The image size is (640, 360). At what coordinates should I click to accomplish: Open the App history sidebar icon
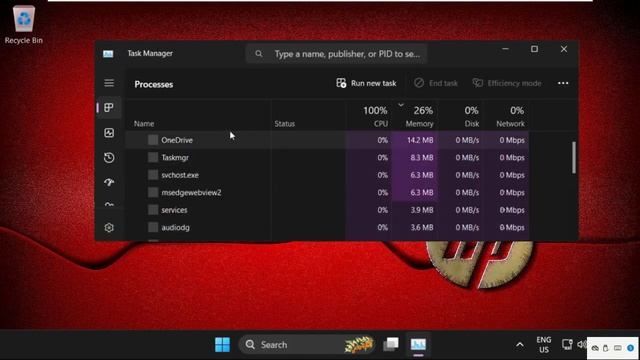click(x=109, y=158)
